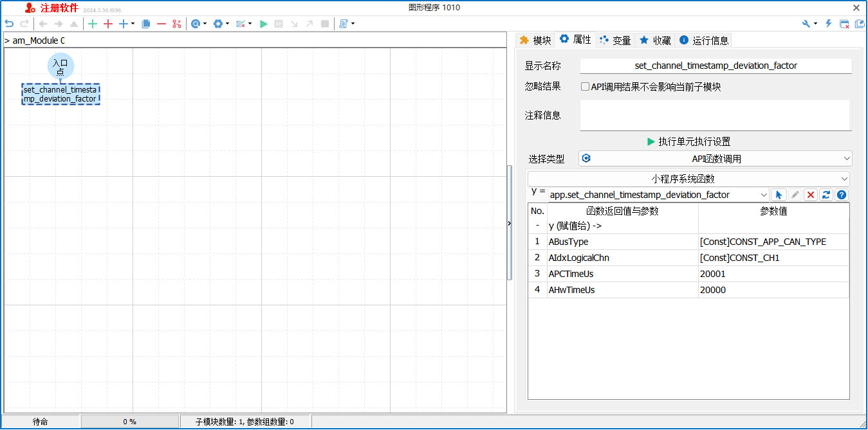Click the 注释信息 comment text area
868x430 pixels.
(716, 115)
